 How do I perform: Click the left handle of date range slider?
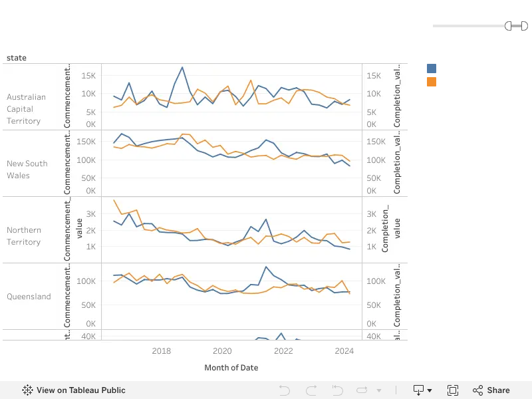coord(508,26)
